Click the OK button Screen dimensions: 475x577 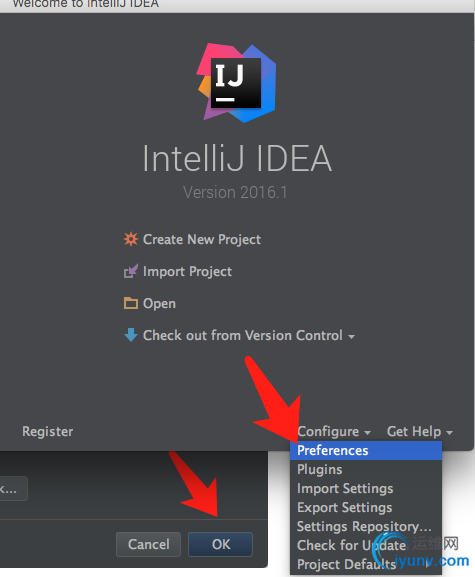220,544
